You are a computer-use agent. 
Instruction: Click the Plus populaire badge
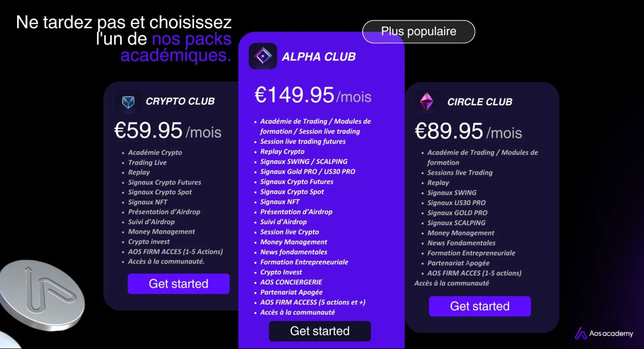click(419, 32)
